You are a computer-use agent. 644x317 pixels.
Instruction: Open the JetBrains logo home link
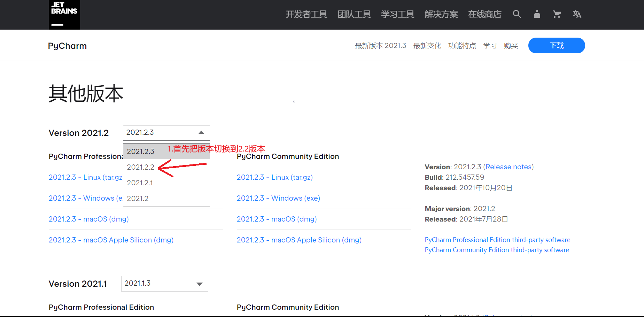pos(64,15)
